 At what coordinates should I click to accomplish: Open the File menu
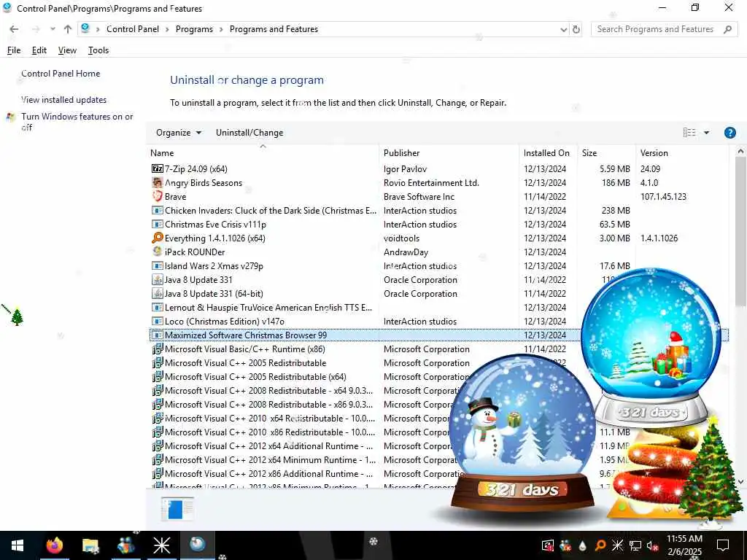pyautogui.click(x=14, y=50)
